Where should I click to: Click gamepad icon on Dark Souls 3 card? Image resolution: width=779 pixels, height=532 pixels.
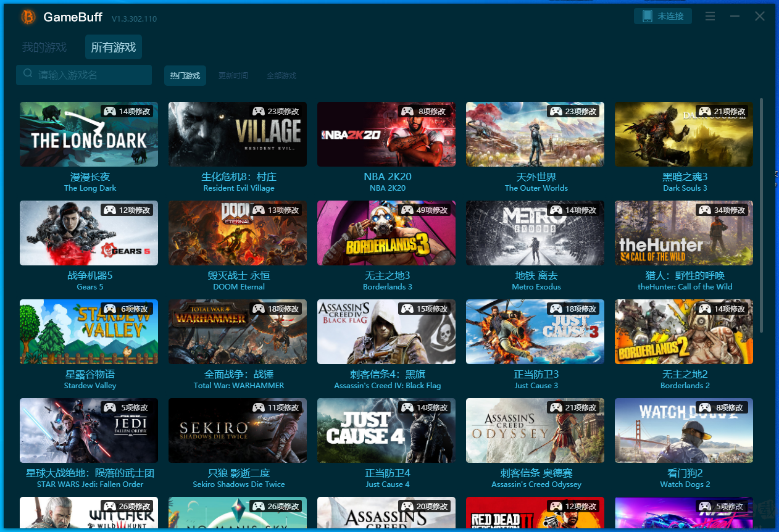click(x=704, y=111)
